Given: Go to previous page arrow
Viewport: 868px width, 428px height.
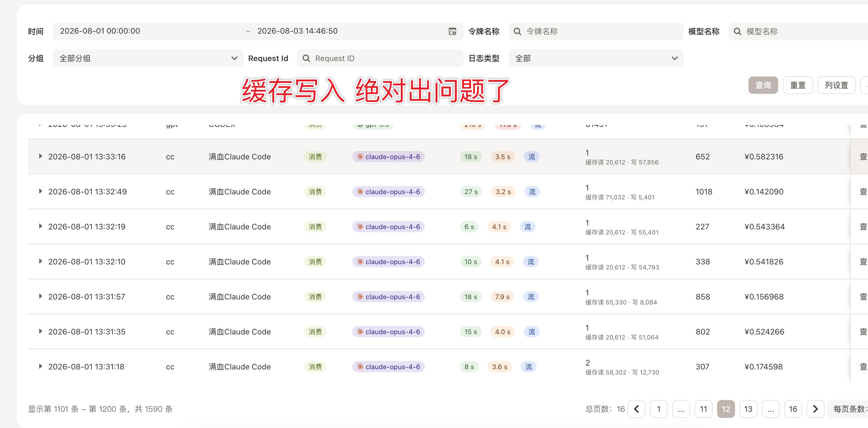Looking at the screenshot, I should coord(636,409).
